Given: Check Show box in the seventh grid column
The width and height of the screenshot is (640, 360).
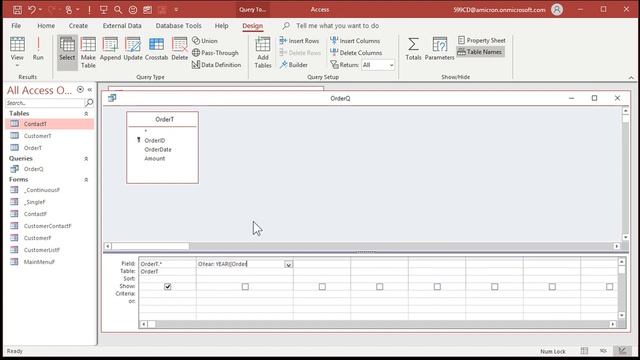Looking at the screenshot, I should (552, 287).
